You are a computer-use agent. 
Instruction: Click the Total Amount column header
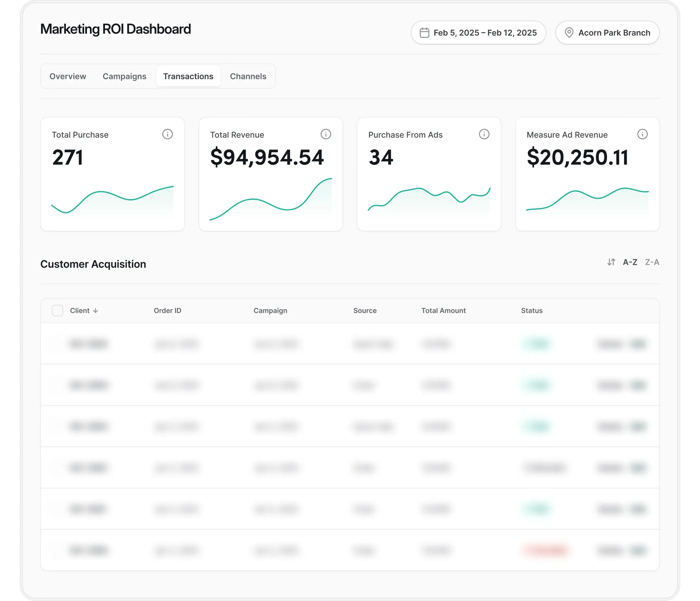(443, 310)
